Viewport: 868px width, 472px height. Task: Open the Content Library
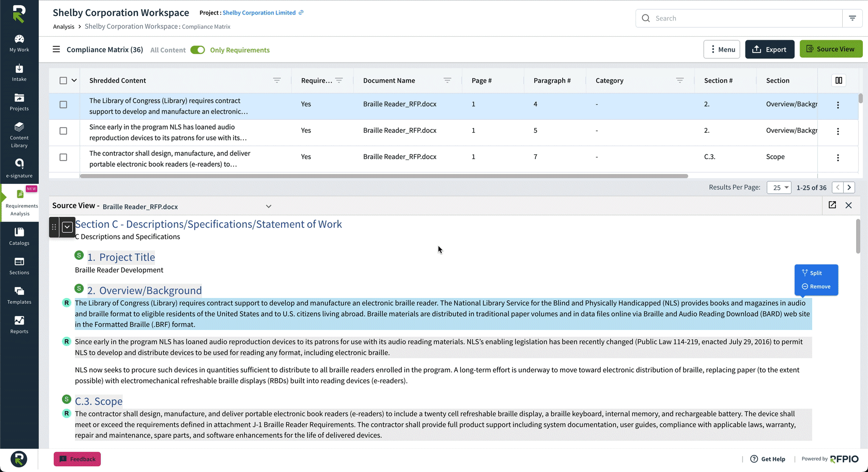pos(19,135)
